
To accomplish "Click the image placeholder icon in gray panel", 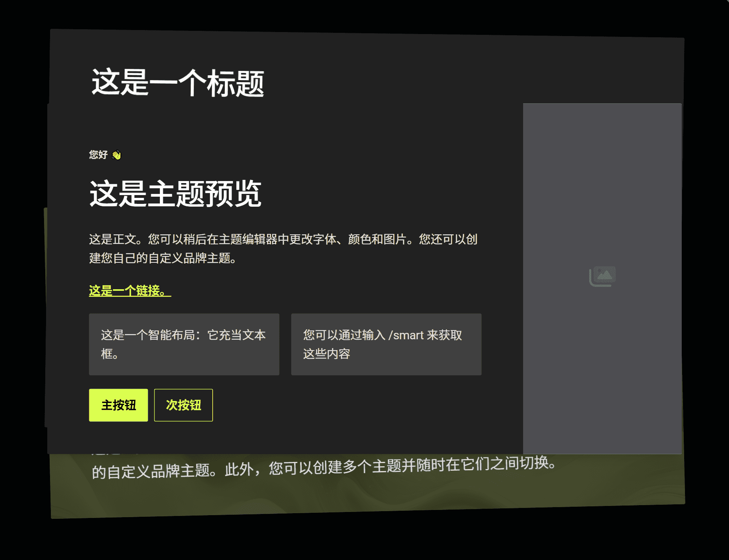I will click(x=602, y=276).
